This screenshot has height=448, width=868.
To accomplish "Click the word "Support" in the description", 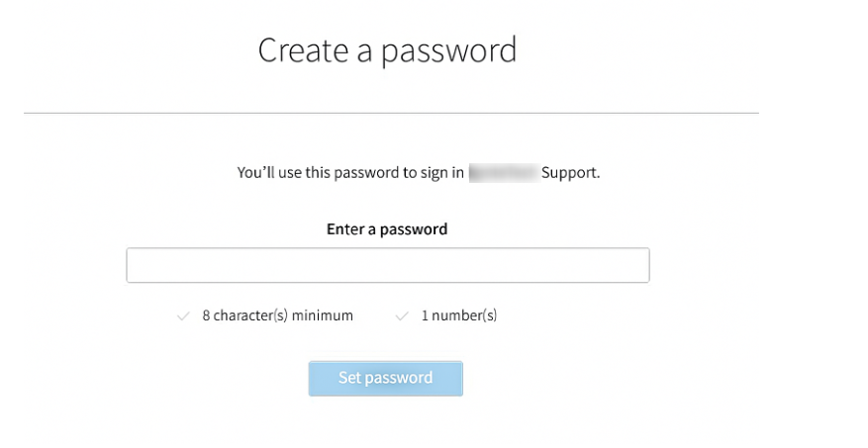I will [571, 173].
